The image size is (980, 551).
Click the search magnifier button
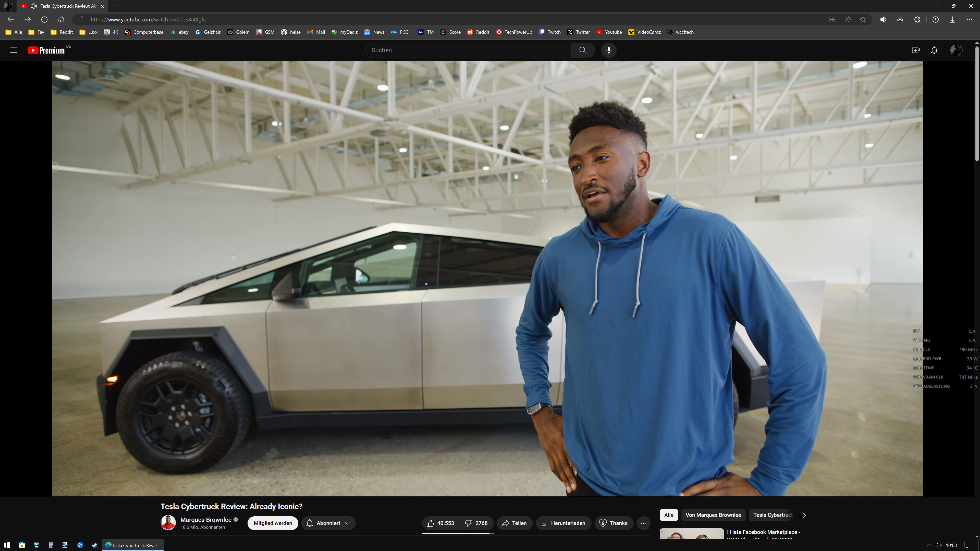[x=582, y=50]
